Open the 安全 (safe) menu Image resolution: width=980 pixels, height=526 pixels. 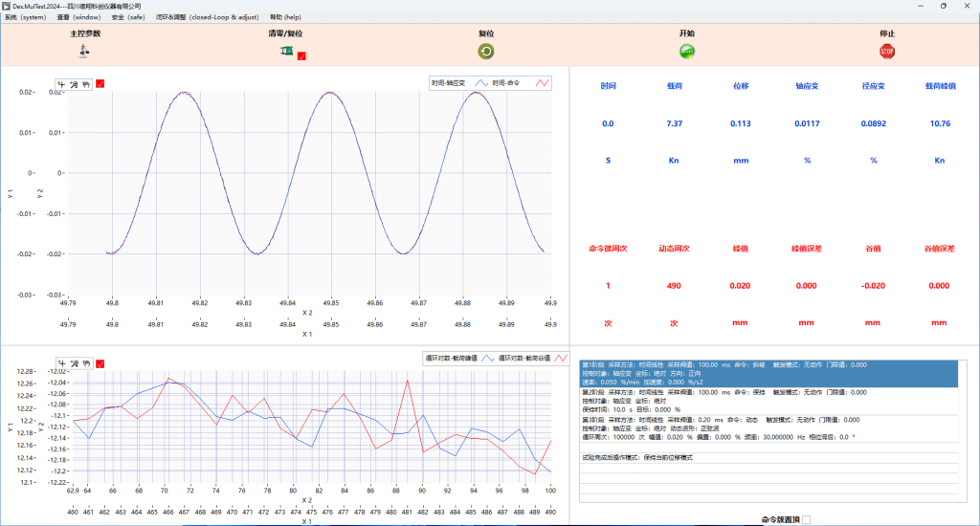129,17
